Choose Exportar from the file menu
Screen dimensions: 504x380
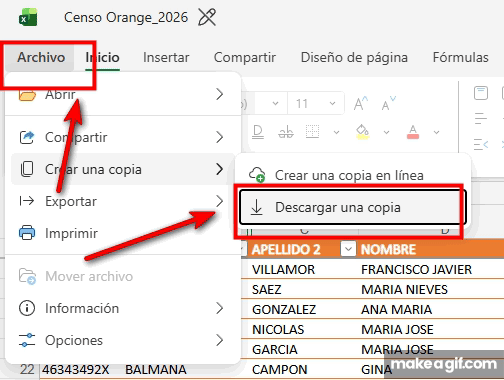(x=123, y=201)
